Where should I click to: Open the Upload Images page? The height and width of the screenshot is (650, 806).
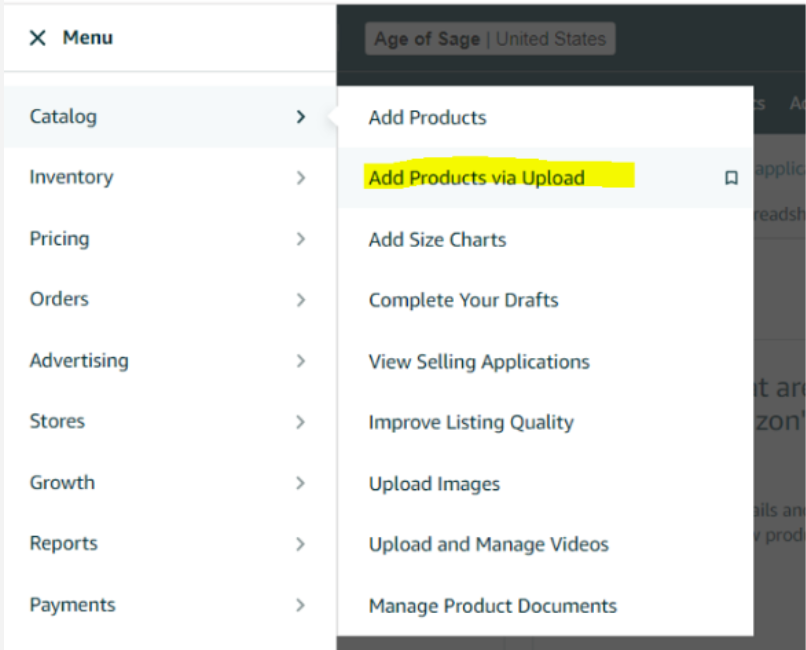pyautogui.click(x=434, y=484)
